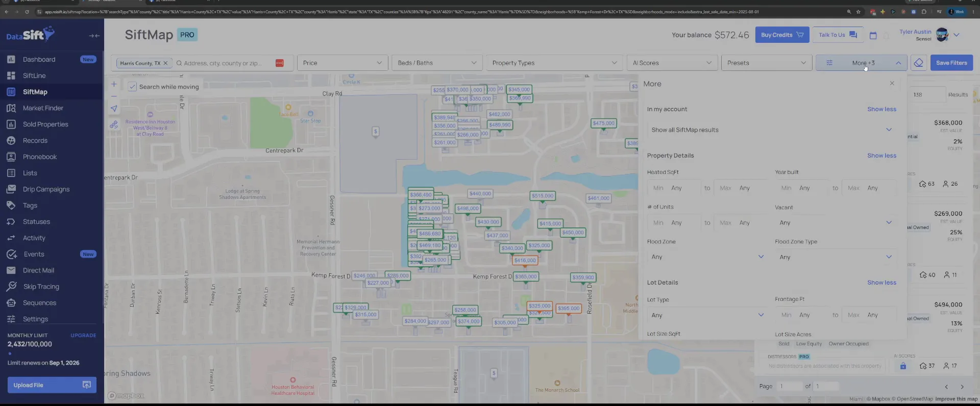Open the Vacant dropdown

click(836, 223)
